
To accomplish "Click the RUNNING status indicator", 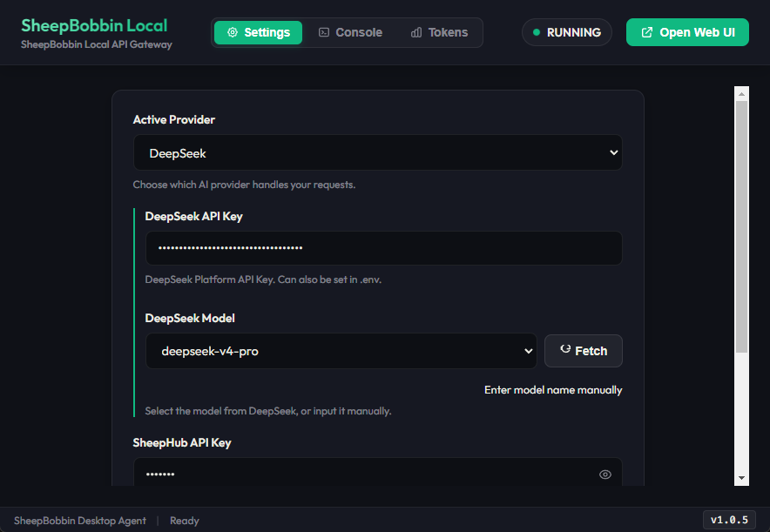I will click(x=567, y=32).
